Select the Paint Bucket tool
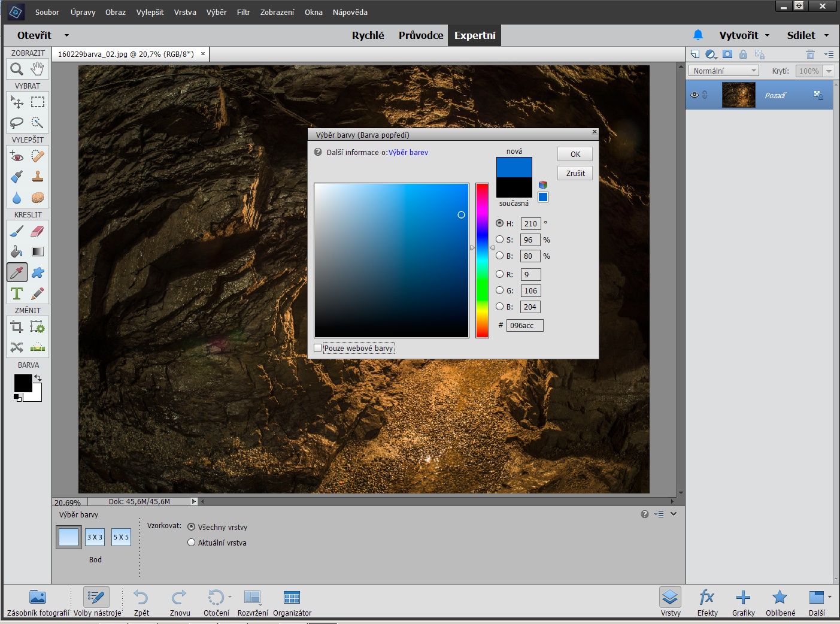 (17, 252)
